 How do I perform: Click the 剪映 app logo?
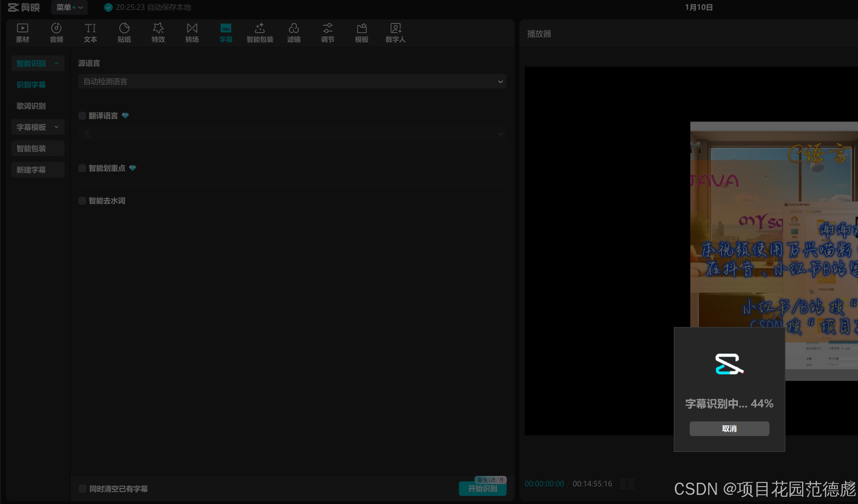click(24, 7)
